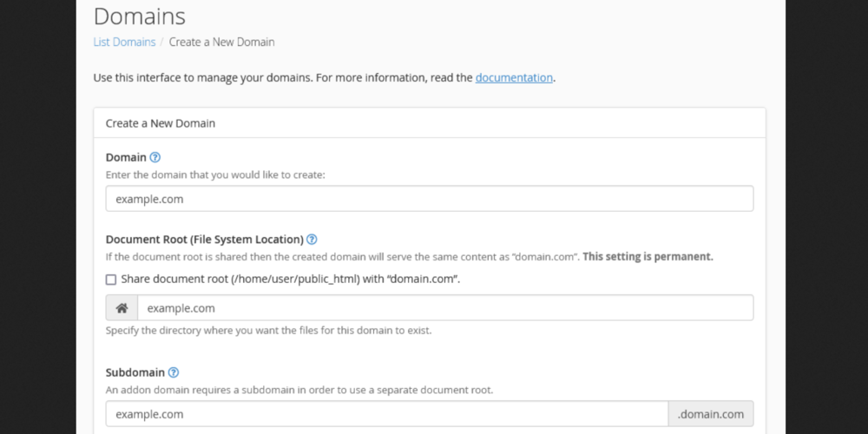Open the Document Root help tooltip icon
The width and height of the screenshot is (868, 434).
(312, 240)
